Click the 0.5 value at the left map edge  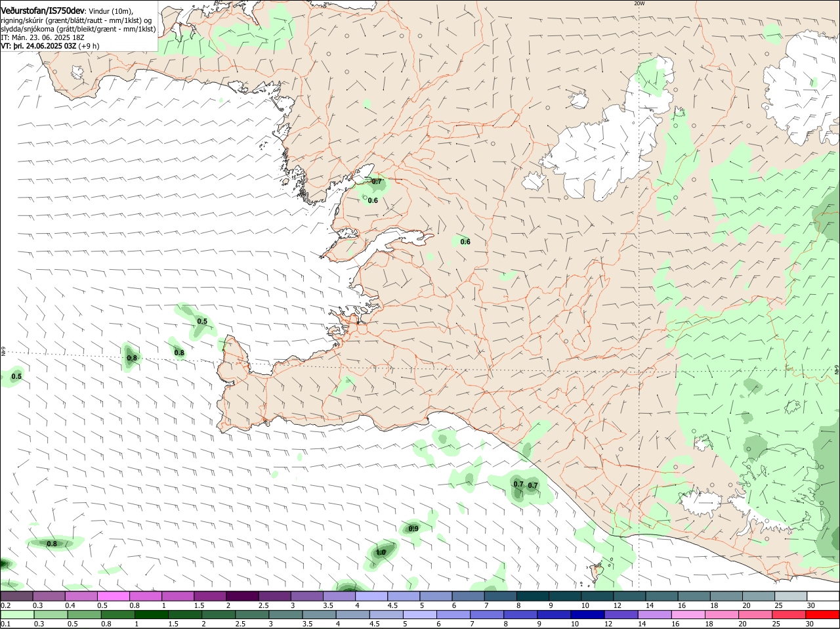(x=16, y=376)
